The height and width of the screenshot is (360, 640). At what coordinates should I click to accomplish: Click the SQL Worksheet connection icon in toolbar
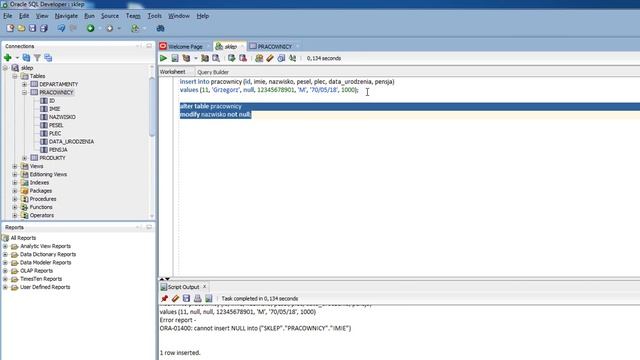click(x=135, y=28)
